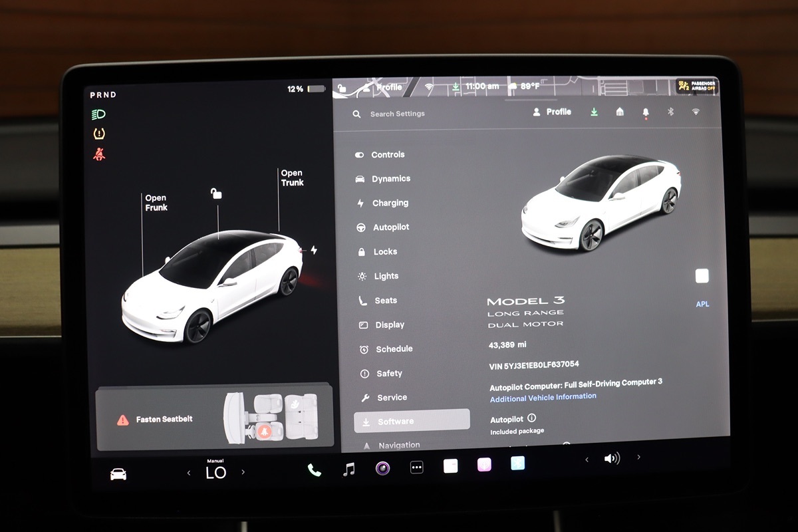Open the Navigation settings item

pyautogui.click(x=392, y=446)
